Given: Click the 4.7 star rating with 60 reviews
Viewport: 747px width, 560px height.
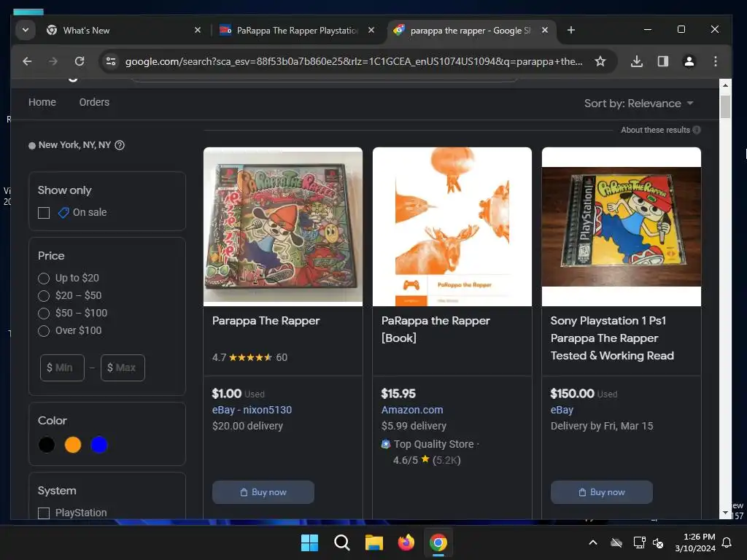Looking at the screenshot, I should (x=249, y=357).
